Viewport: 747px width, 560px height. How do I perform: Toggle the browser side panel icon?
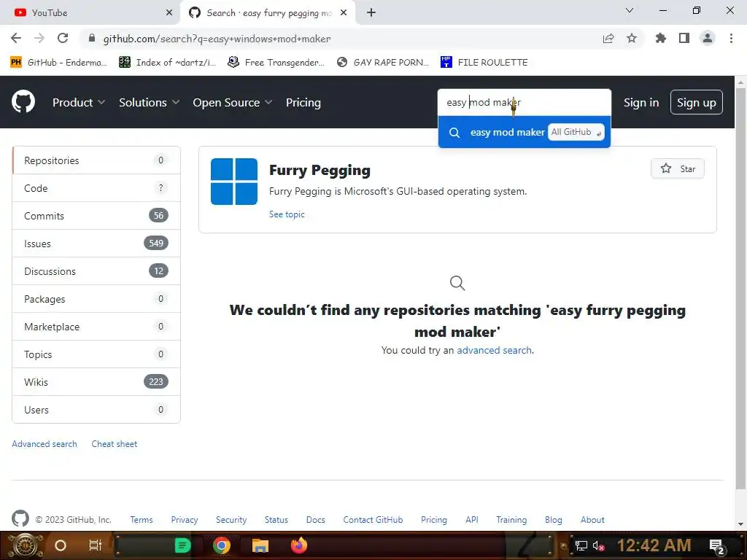pos(684,38)
